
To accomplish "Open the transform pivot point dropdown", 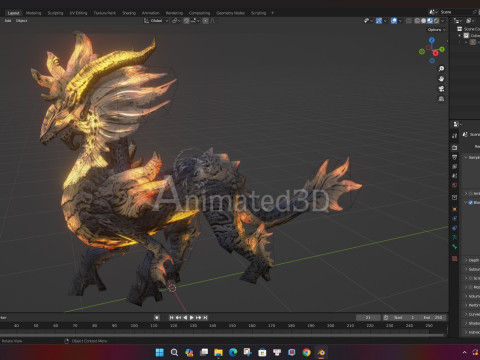I will 176,21.
